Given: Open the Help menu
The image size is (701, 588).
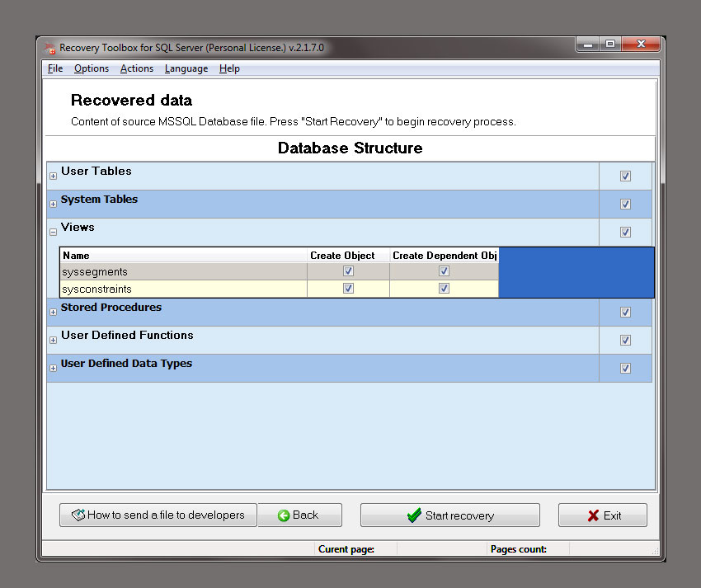Looking at the screenshot, I should (229, 68).
